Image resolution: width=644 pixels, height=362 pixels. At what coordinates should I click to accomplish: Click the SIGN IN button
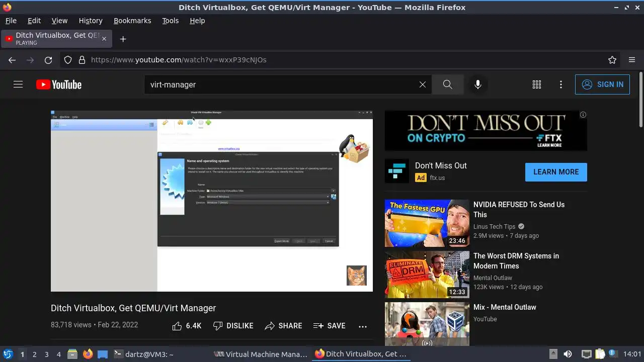(602, 84)
